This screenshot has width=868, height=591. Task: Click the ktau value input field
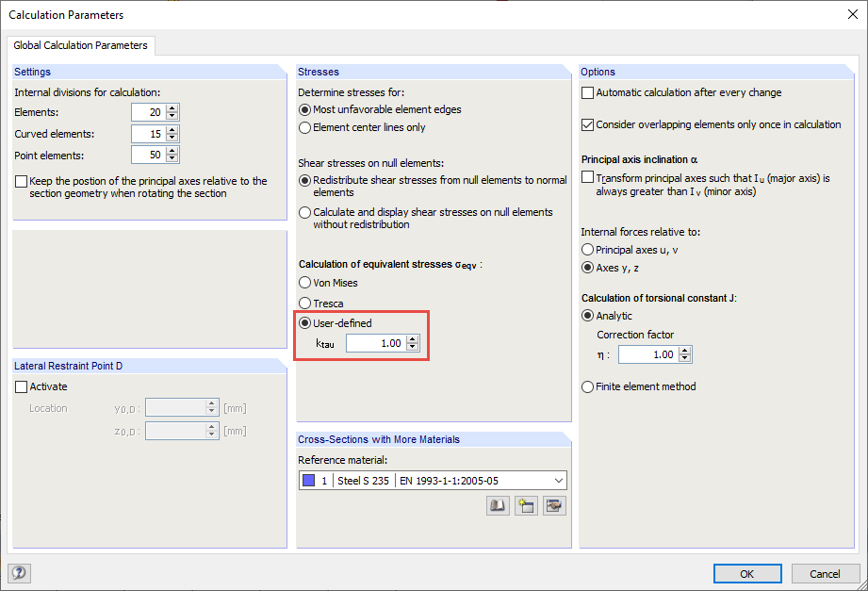click(x=376, y=343)
